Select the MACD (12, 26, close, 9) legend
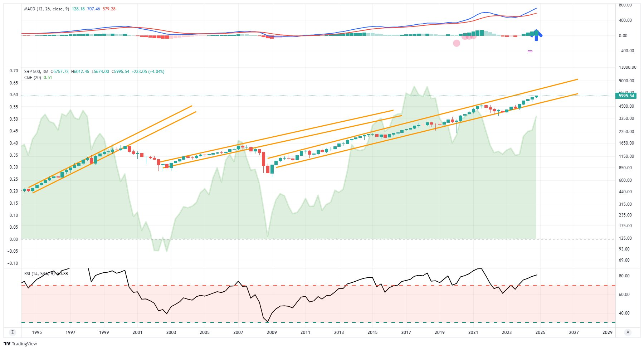The width and height of the screenshot is (644, 350). point(47,9)
